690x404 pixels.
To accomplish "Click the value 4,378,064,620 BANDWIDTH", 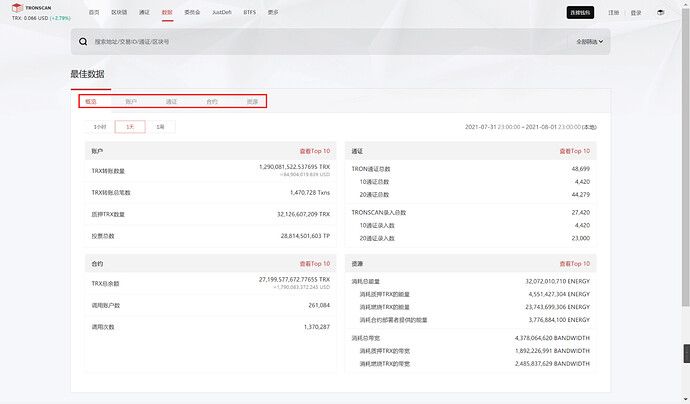I will pos(552,338).
